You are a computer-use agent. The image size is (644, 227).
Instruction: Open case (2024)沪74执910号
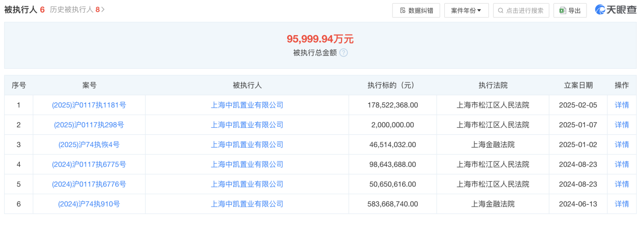pos(89,204)
